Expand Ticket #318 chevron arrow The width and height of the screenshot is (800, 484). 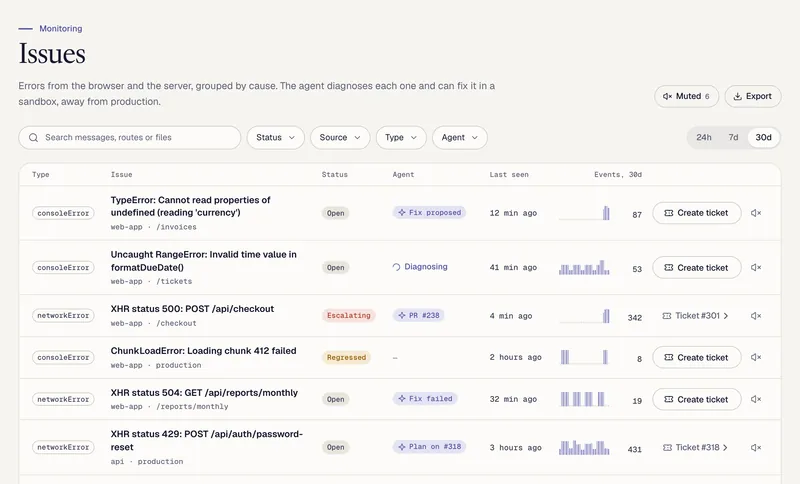[x=726, y=447]
